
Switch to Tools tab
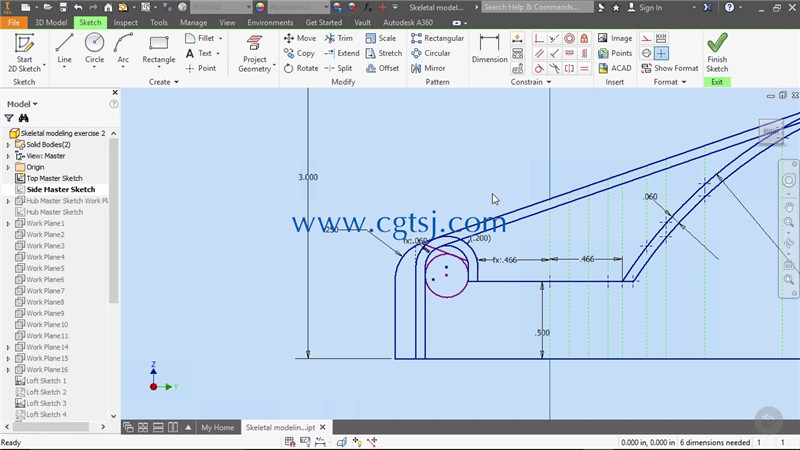159,22
